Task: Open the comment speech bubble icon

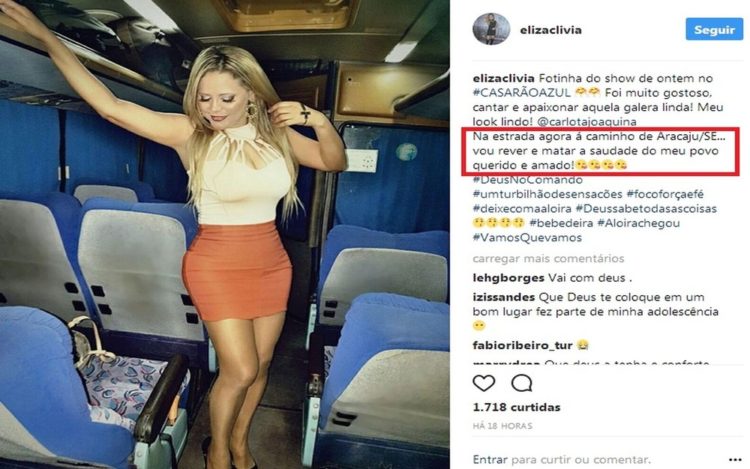Action: pyautogui.click(x=521, y=383)
